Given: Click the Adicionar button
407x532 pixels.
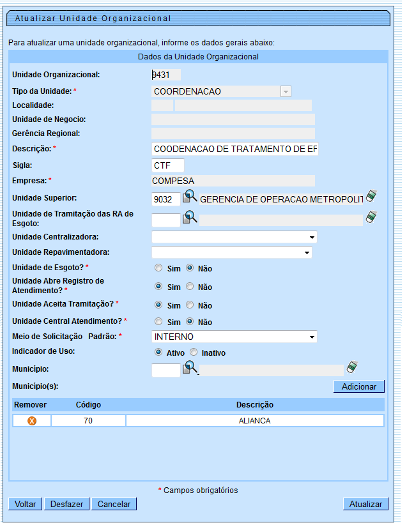Looking at the screenshot, I should (358, 386).
